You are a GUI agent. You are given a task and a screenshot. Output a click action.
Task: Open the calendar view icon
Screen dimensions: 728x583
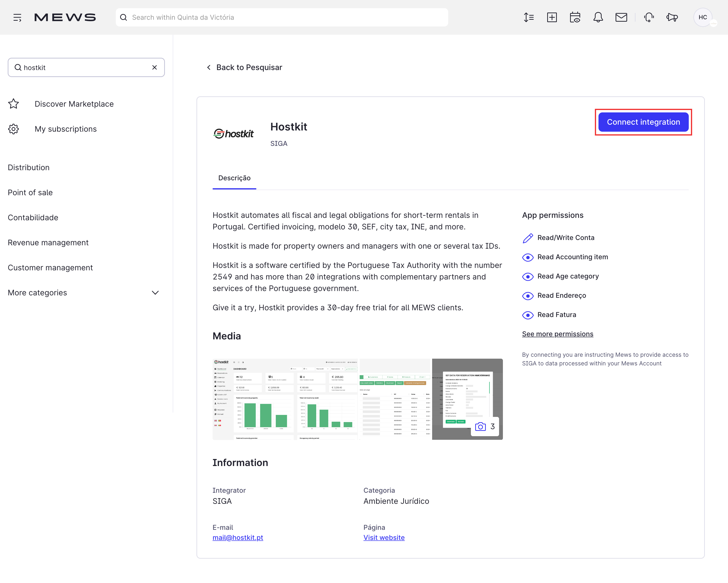[575, 18]
